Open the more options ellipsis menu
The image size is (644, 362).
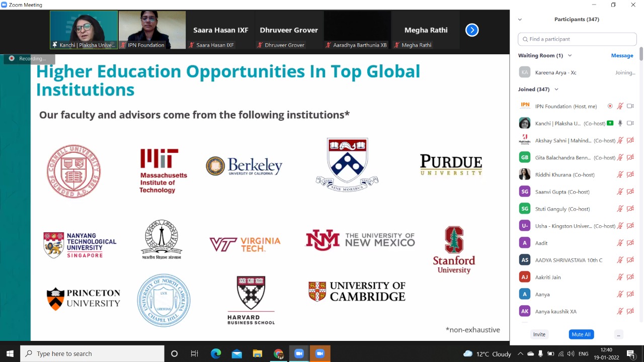tap(618, 334)
